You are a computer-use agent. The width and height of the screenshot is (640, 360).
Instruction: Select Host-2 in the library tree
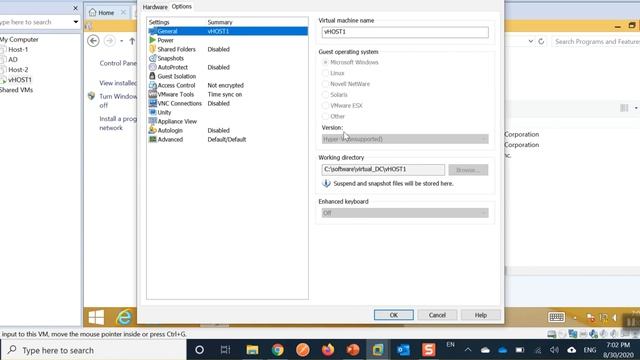click(18, 70)
